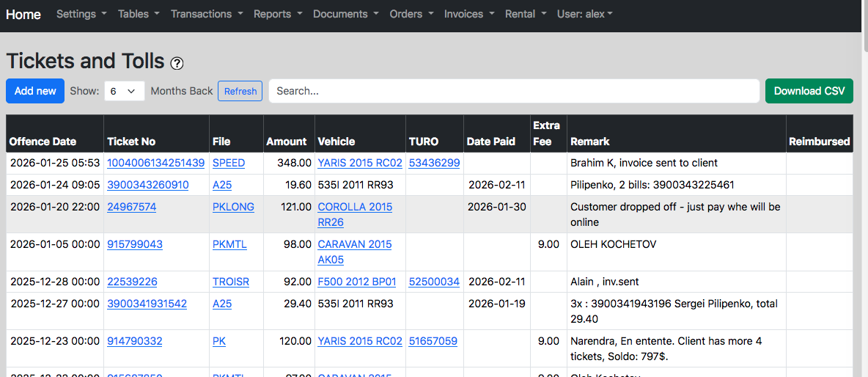Sort by Offence Date column header
This screenshot has height=377, width=868.
(x=43, y=142)
